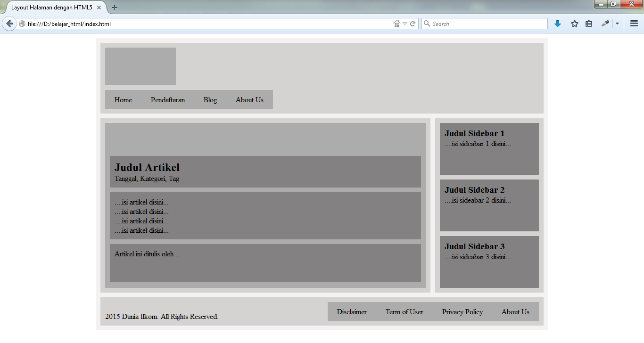Minimize the browser window
This screenshot has height=343, width=644.
pyautogui.click(x=601, y=4)
